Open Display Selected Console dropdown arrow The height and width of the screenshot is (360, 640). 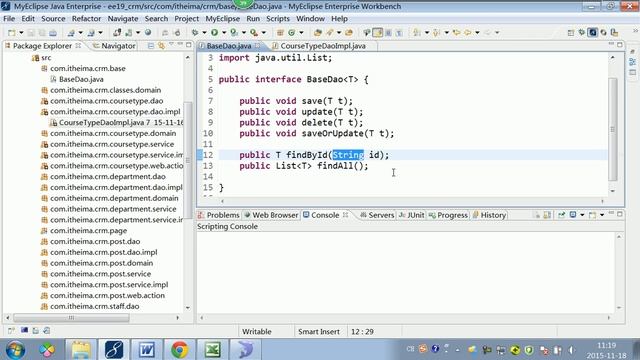582,215
